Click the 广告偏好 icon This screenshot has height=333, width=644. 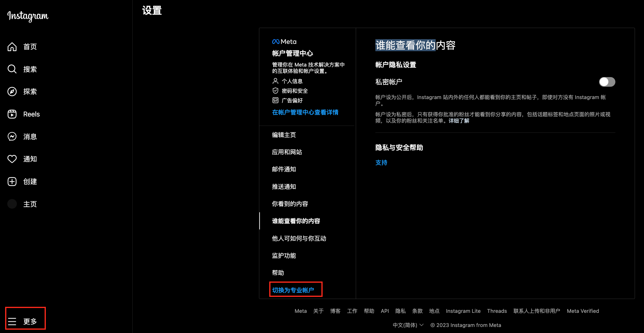(275, 100)
